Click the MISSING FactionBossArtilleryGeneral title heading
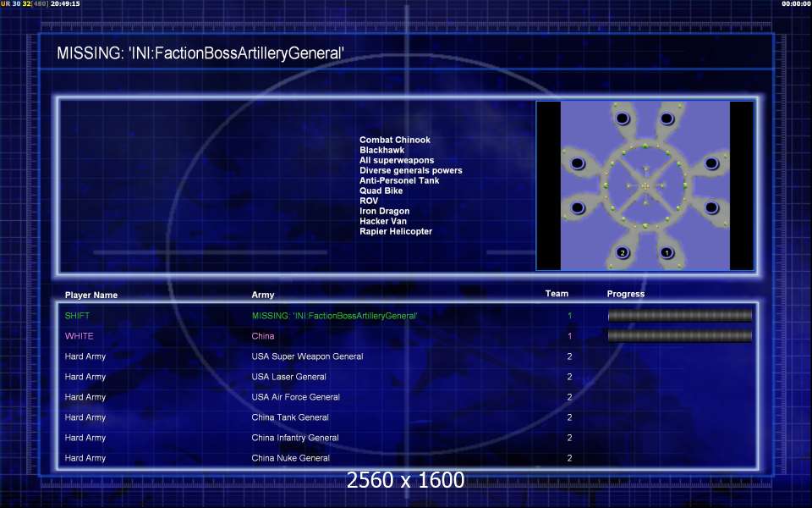Screen dimensions: 812x508 [x=200, y=52]
